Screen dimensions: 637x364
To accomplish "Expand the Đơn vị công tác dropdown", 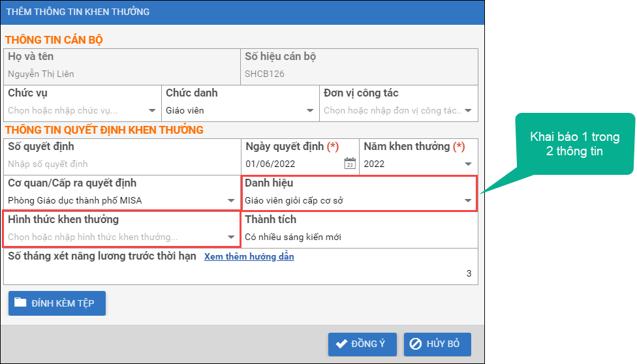I will point(468,111).
